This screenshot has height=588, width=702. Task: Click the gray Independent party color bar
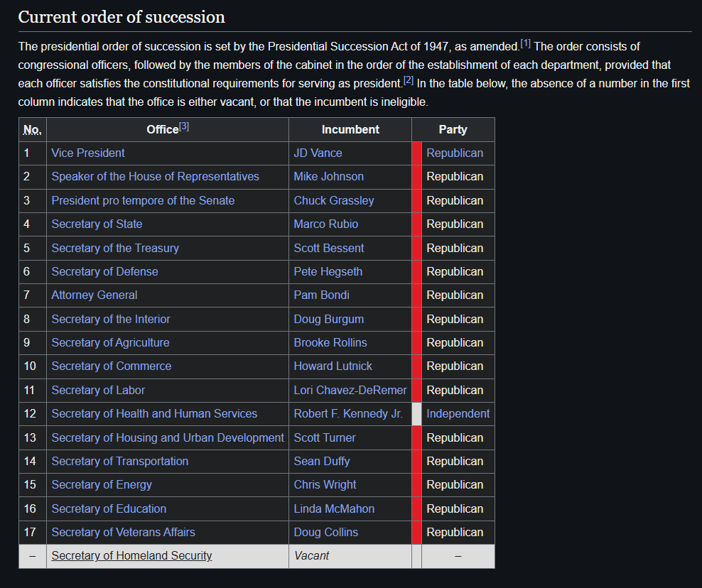(x=416, y=414)
